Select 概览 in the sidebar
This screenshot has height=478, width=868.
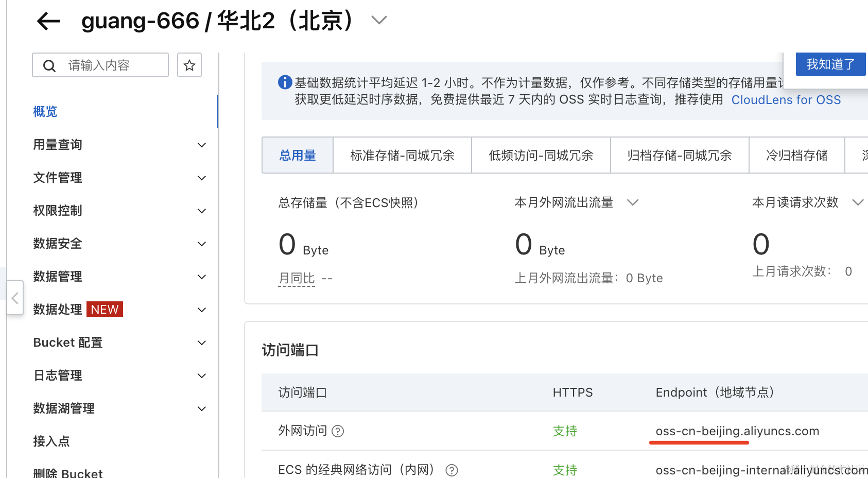coord(45,112)
